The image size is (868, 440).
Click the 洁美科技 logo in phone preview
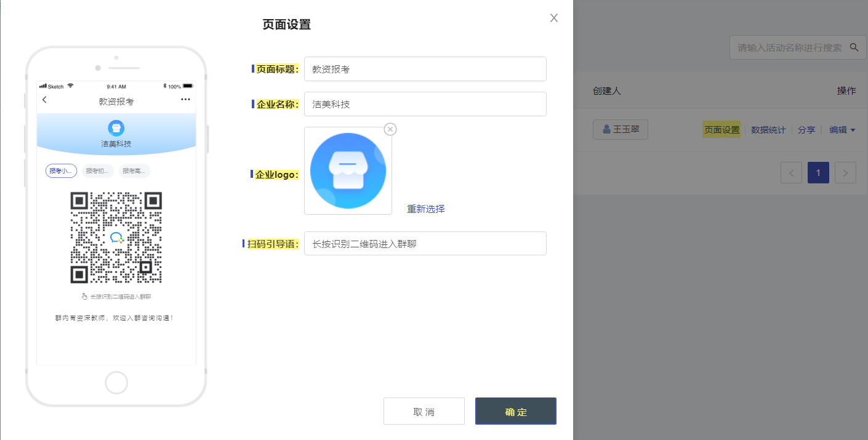coord(116,128)
